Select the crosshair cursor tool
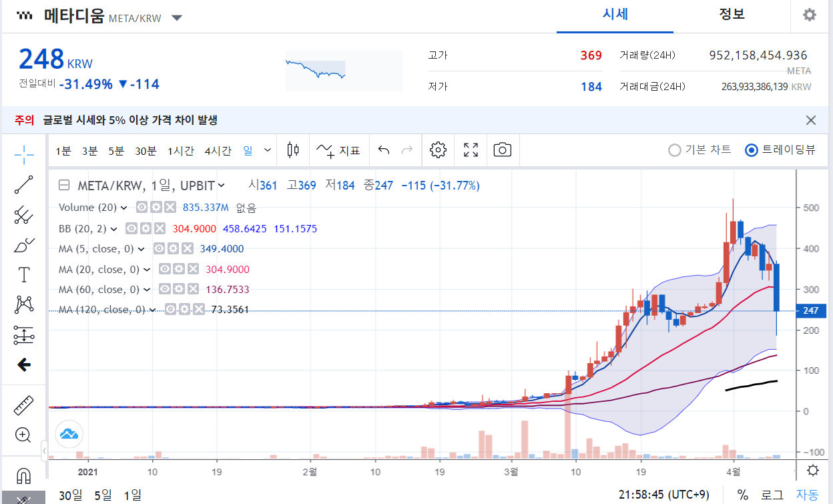The width and height of the screenshot is (833, 504). pos(24,155)
